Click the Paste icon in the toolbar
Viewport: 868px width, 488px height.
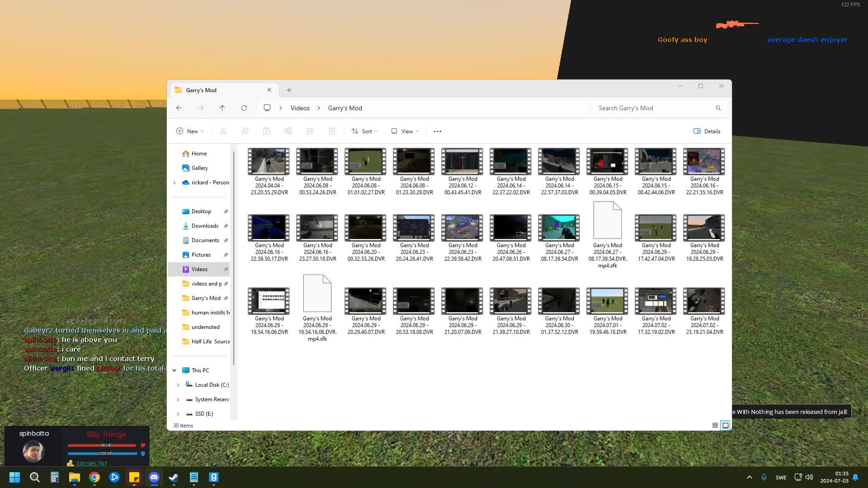click(267, 131)
